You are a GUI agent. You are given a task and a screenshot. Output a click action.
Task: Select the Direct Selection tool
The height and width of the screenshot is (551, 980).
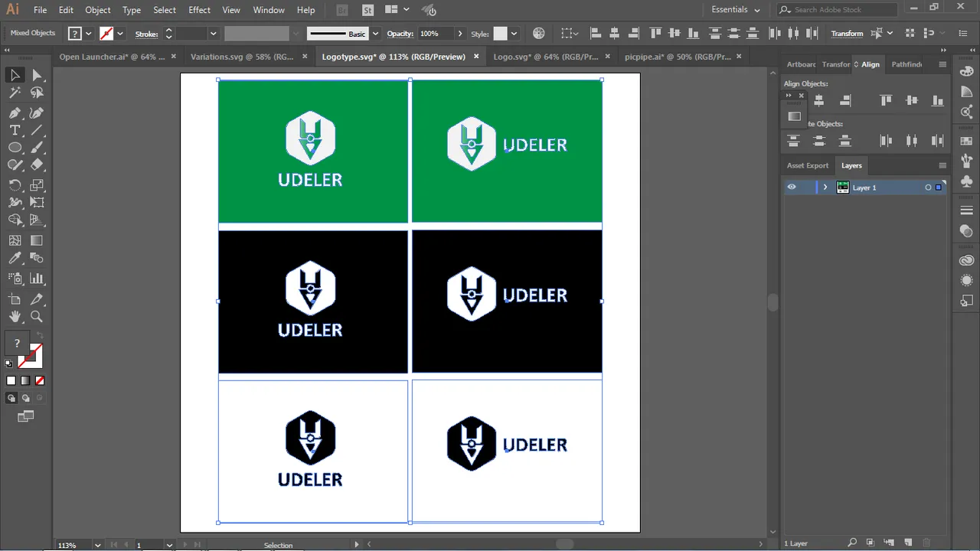pos(37,75)
